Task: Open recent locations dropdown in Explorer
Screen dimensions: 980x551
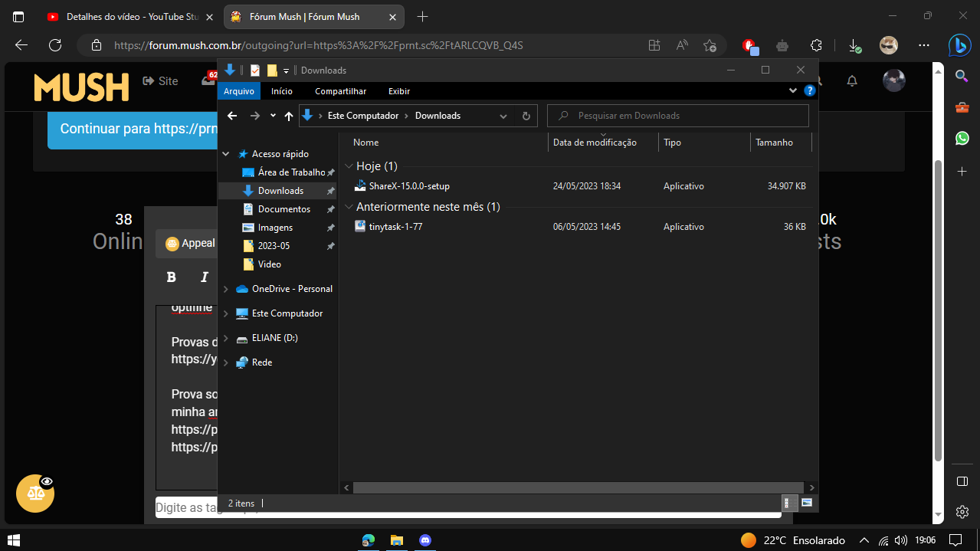Action: [x=273, y=116]
